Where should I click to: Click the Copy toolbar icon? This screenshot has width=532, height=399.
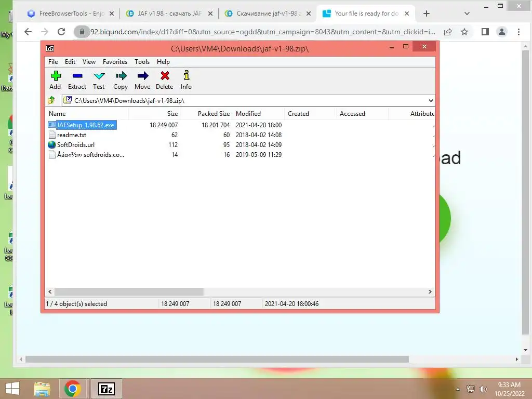coord(121,76)
